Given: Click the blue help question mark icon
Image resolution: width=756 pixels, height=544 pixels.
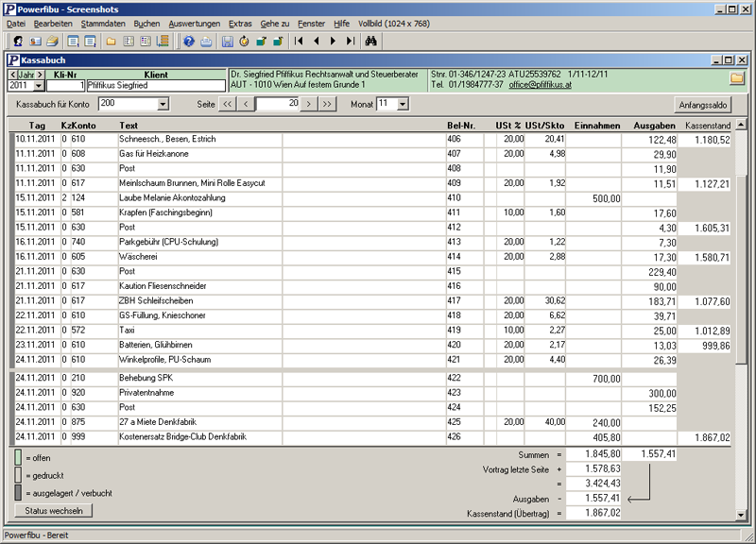Looking at the screenshot, I should pos(188,42).
